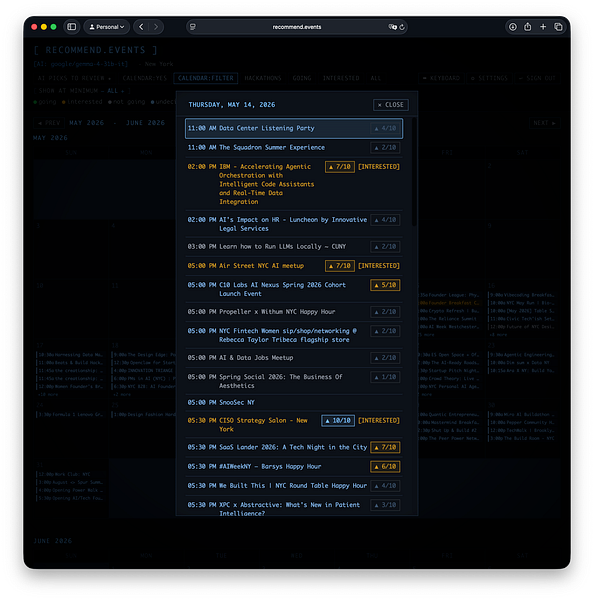Screen dimensions: 594x600
Task: Select CALENDAR:FILTER tab in background page
Action: (x=206, y=78)
